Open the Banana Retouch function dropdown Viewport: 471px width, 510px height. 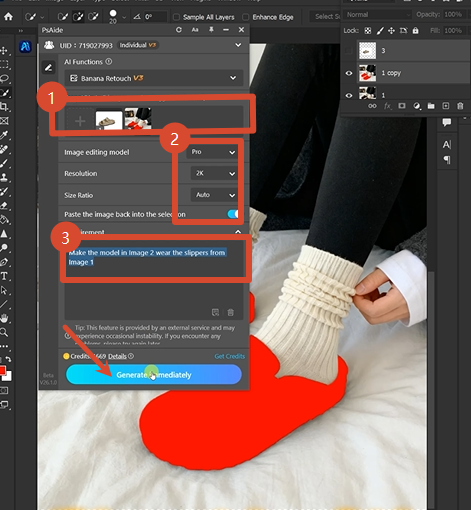154,78
